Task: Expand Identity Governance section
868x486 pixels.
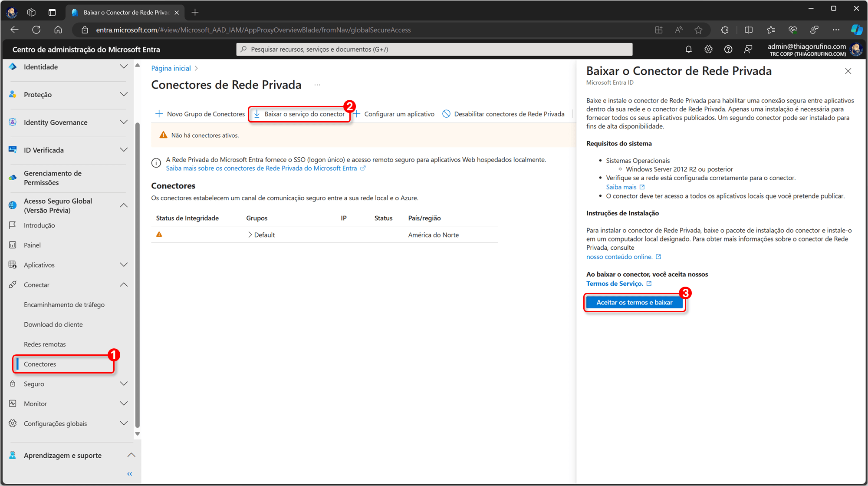Action: [x=124, y=122]
